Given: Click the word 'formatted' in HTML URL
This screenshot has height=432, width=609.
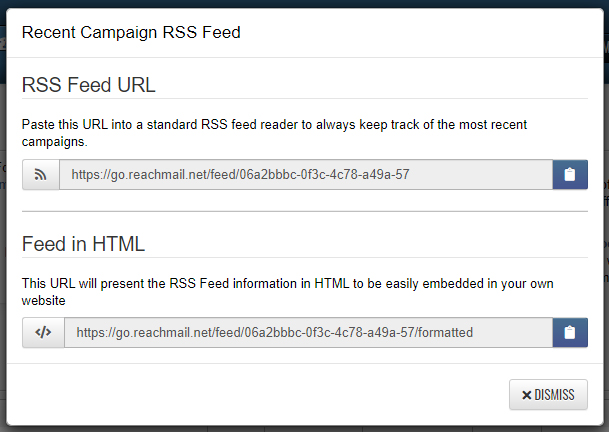Looking at the screenshot, I should [x=446, y=333].
